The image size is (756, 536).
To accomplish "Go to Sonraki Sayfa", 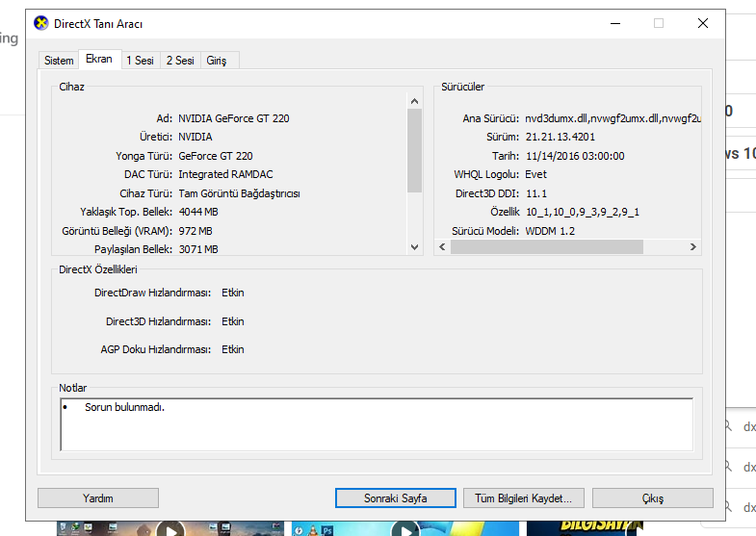I will [396, 498].
